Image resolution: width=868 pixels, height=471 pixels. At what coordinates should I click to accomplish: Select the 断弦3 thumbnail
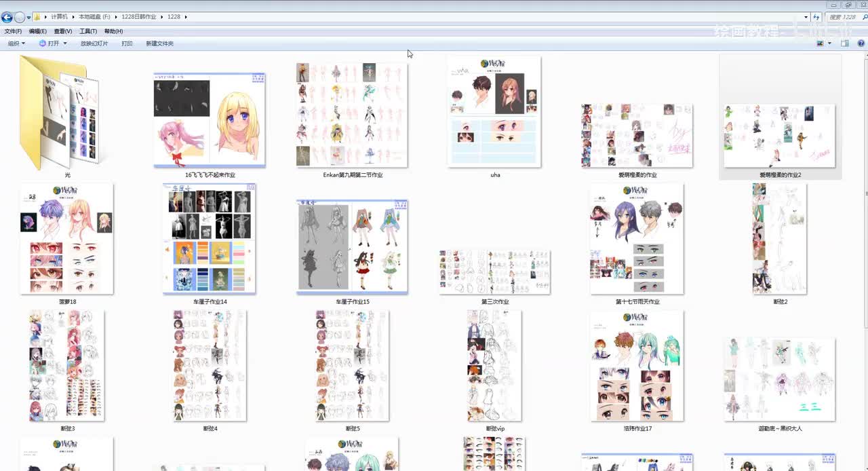click(66, 365)
